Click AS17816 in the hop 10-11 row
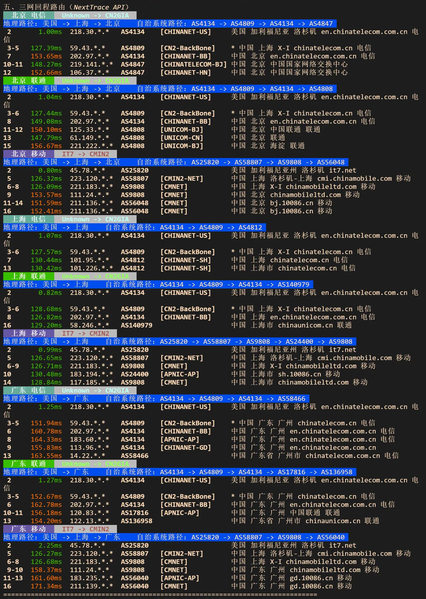This screenshot has width=426, height=599. pyautogui.click(x=134, y=513)
